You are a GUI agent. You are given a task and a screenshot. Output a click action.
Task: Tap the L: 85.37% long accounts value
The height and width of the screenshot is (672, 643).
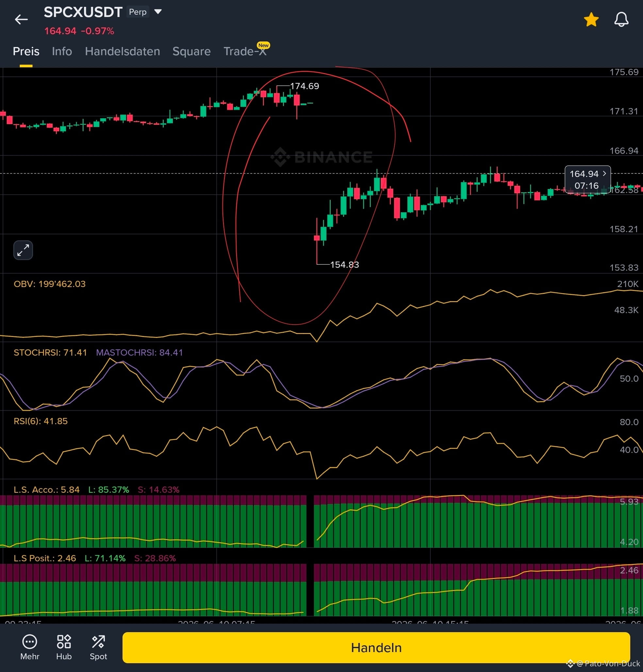[109, 489]
